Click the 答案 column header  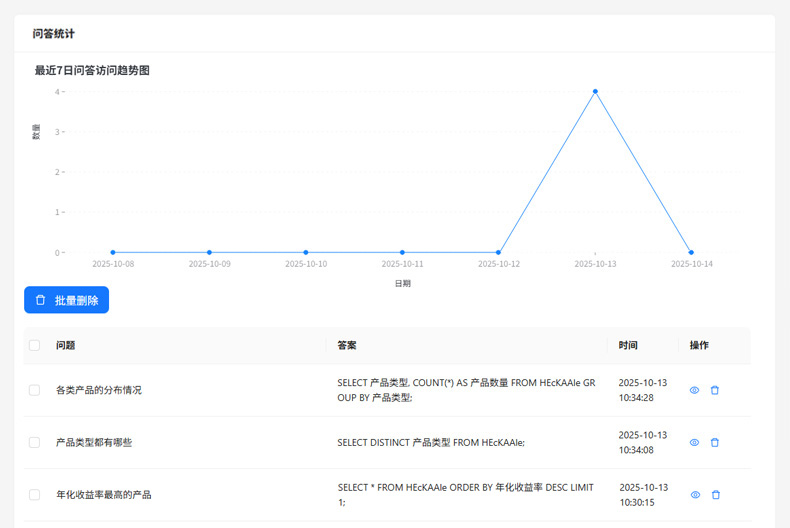347,345
